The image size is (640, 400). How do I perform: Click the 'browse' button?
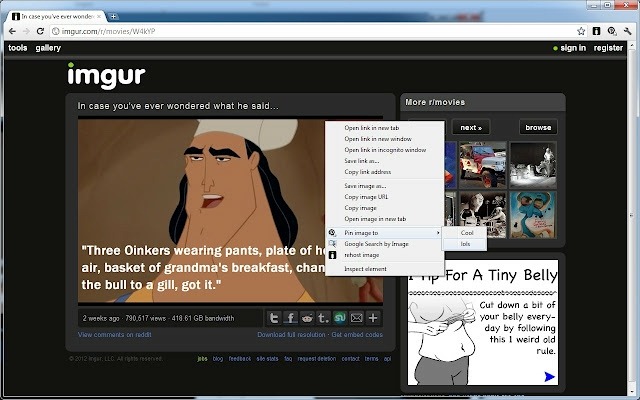(x=538, y=127)
